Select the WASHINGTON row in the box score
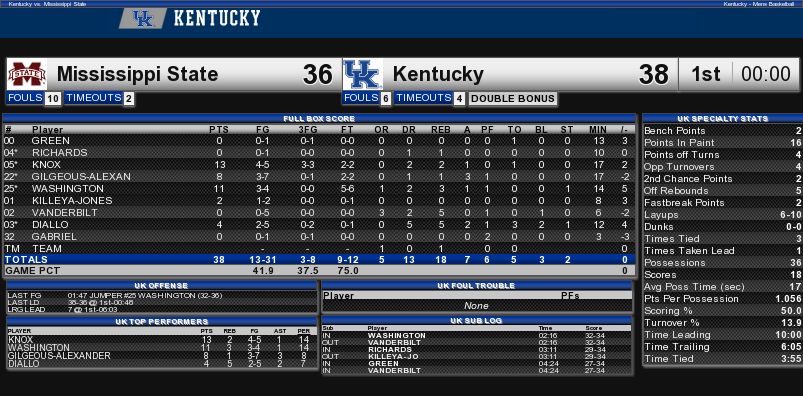 [320, 189]
